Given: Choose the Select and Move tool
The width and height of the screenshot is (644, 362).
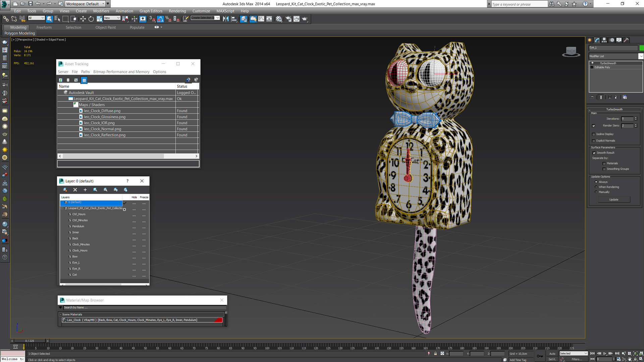Looking at the screenshot, I should pyautogui.click(x=83, y=19).
